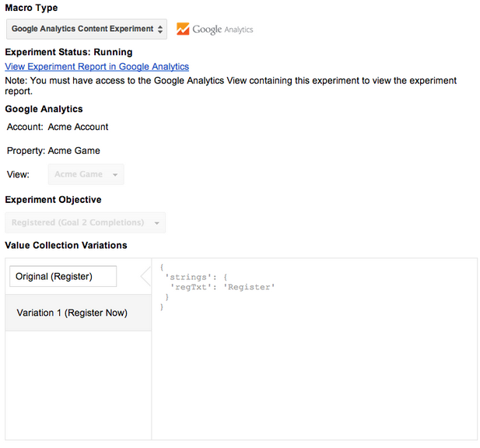Click the Registered goal dropdown arrow
The height and width of the screenshot is (448, 480).
coord(156,223)
